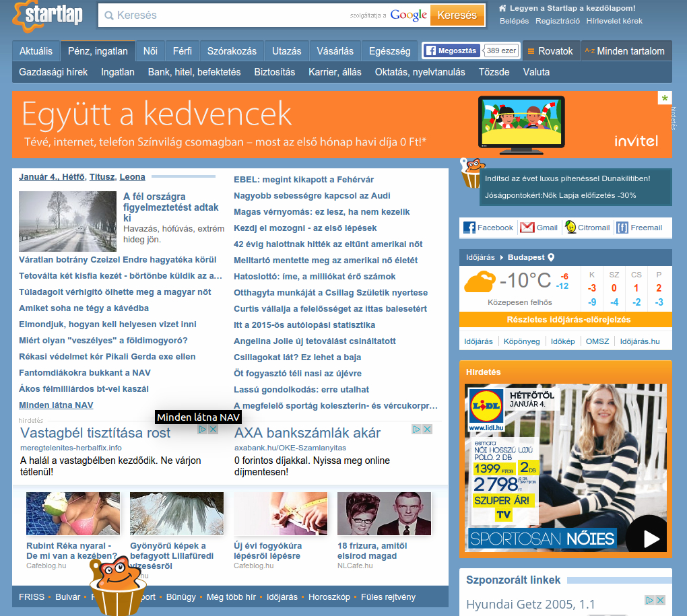
Task: Click the green asterisk on Invitel banner
Action: [x=665, y=98]
